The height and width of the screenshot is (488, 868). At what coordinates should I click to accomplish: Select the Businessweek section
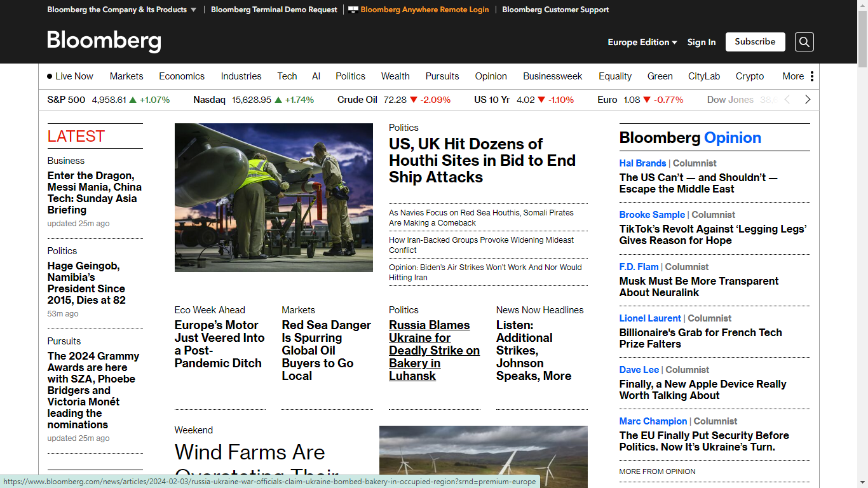click(553, 76)
